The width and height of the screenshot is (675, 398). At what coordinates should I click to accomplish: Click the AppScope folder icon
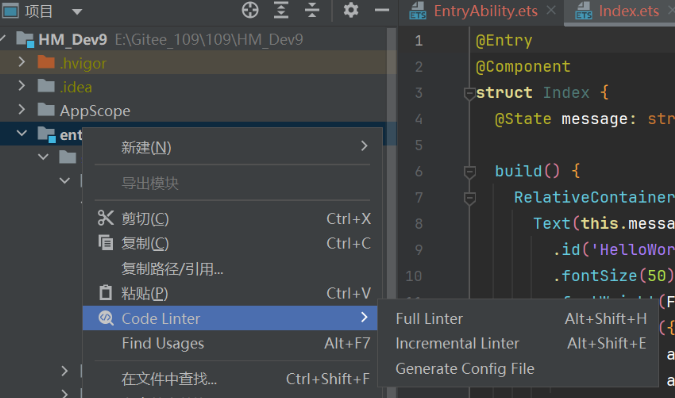pos(46,110)
